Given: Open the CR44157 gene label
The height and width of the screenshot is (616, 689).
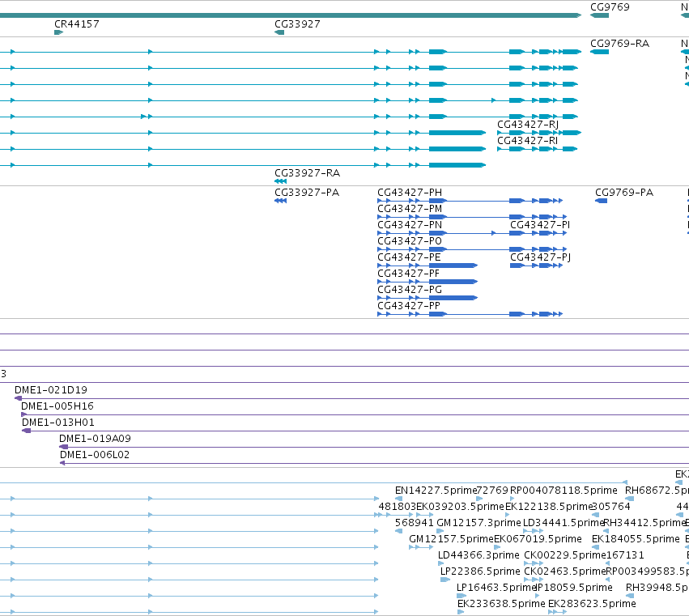Looking at the screenshot, I should [77, 24].
